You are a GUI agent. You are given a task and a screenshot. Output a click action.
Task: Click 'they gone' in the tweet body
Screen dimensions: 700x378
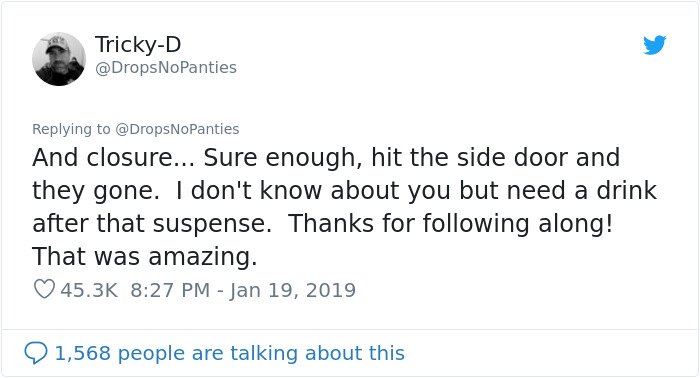coord(92,191)
